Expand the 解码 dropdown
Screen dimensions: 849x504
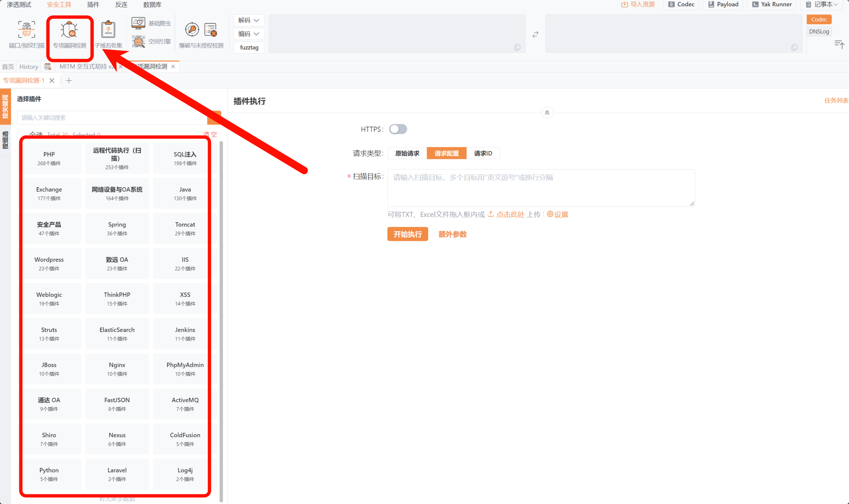pos(248,20)
